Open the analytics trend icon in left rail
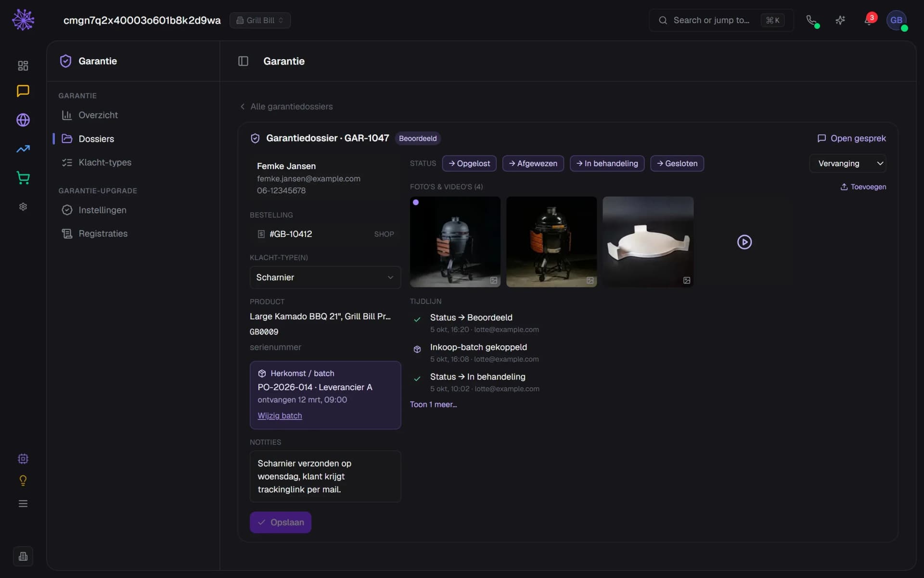 pos(23,149)
